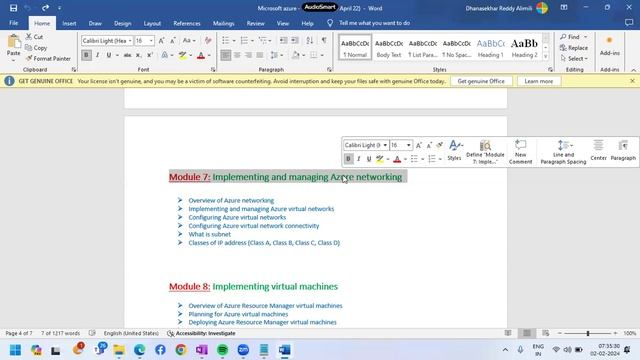Viewport: 640px width, 360px height.
Task: Apply strikethrough in the ribbon
Action: [127, 55]
